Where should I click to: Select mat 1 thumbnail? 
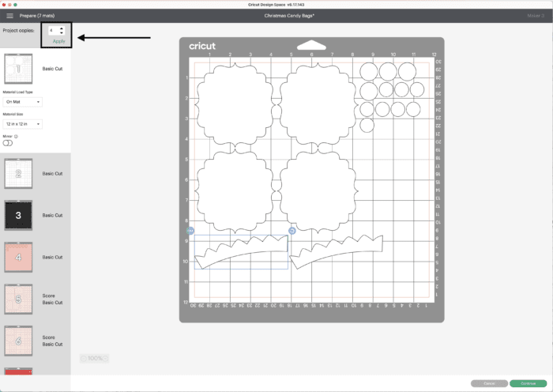(18, 70)
